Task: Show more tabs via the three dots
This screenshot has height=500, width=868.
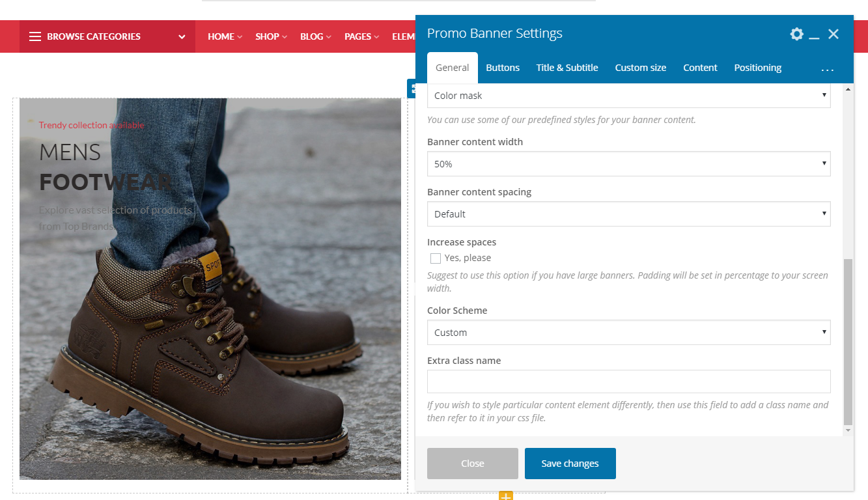Action: [x=827, y=69]
